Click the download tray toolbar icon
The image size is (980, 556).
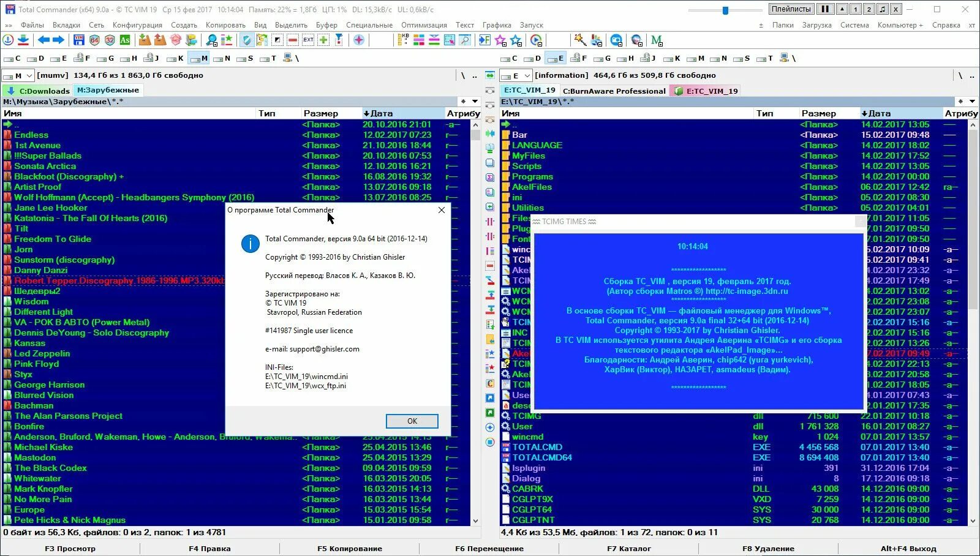coord(23,40)
